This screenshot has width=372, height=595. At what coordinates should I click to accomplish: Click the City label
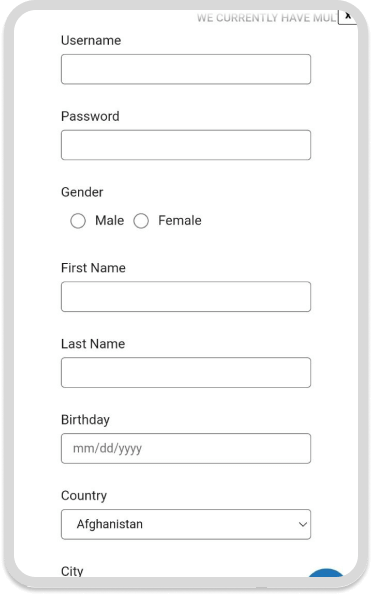(72, 571)
